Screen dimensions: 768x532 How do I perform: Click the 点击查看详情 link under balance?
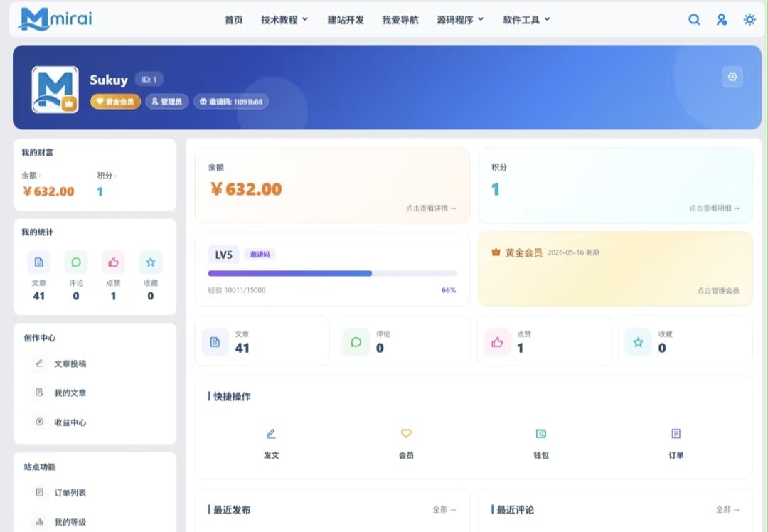431,208
